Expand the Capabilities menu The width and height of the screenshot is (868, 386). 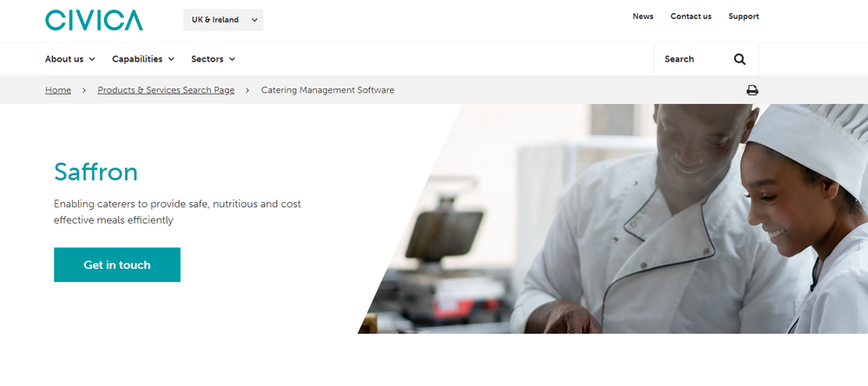(x=143, y=59)
